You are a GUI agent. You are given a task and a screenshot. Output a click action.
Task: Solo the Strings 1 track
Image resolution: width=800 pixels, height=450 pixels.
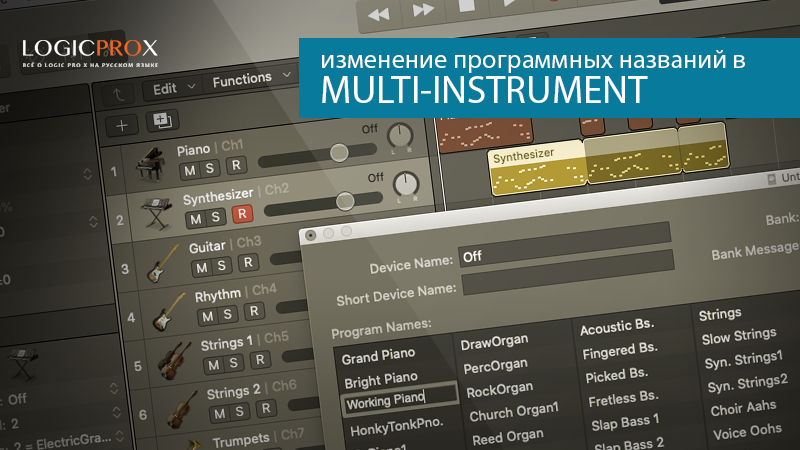[x=233, y=362]
